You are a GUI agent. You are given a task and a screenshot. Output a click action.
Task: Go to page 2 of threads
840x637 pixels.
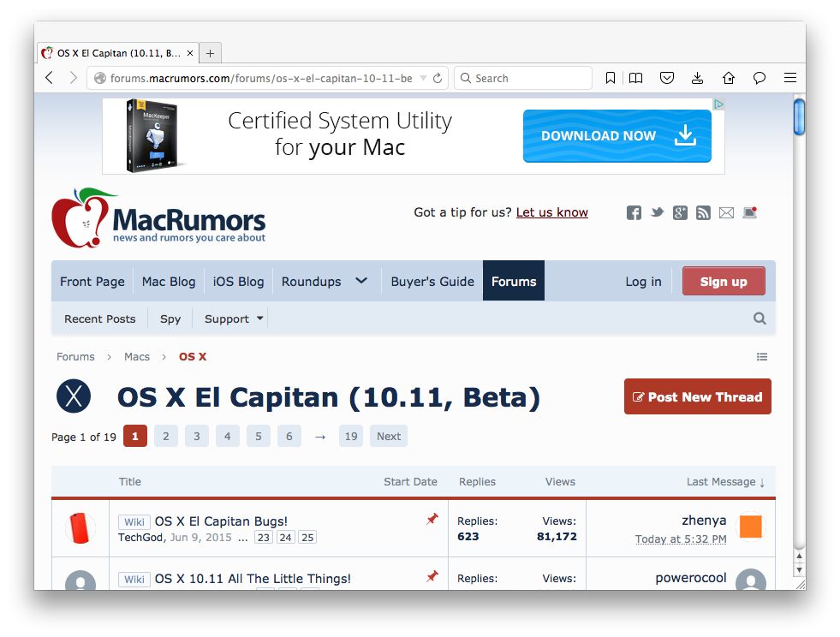(x=166, y=436)
